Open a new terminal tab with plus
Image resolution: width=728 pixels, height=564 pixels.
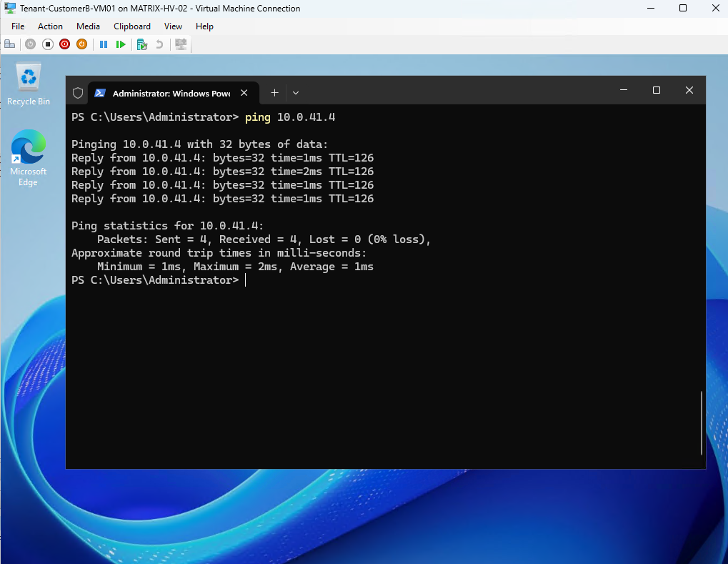(275, 93)
